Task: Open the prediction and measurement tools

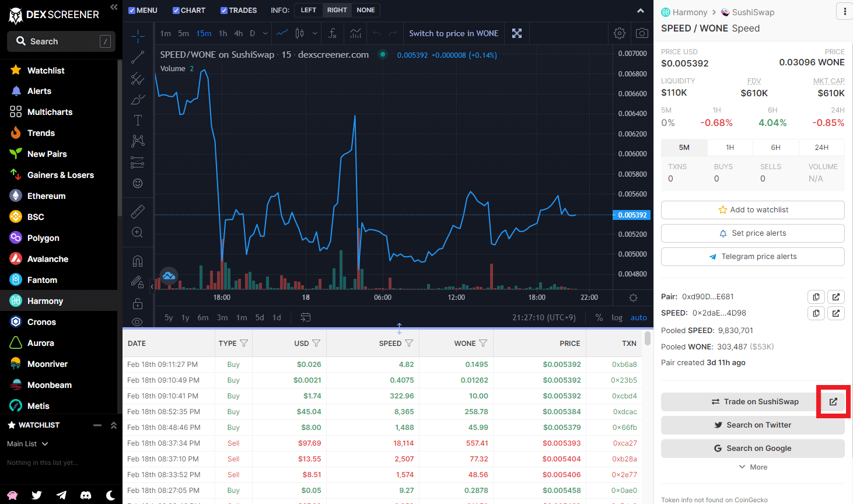Action: [x=138, y=162]
